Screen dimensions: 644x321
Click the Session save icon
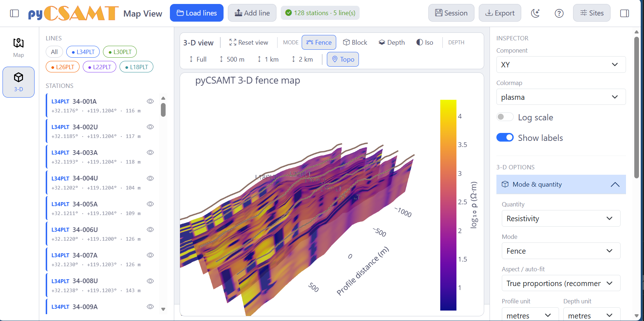pyautogui.click(x=439, y=13)
